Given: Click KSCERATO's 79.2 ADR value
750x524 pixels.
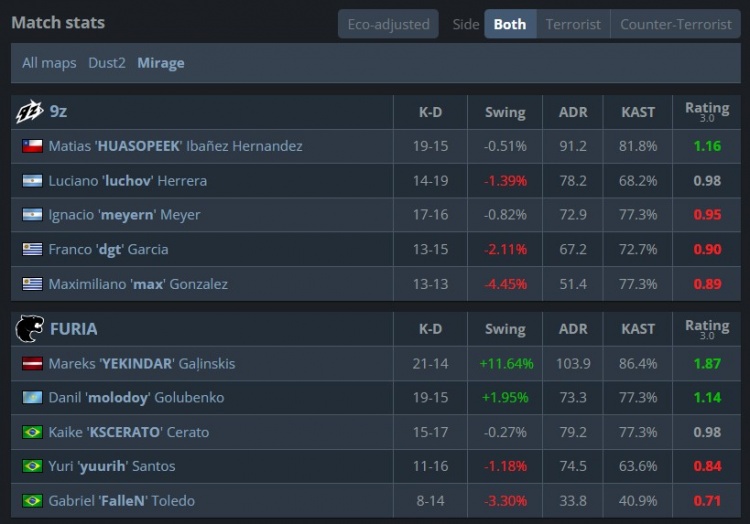Looking at the screenshot, I should (x=573, y=432).
